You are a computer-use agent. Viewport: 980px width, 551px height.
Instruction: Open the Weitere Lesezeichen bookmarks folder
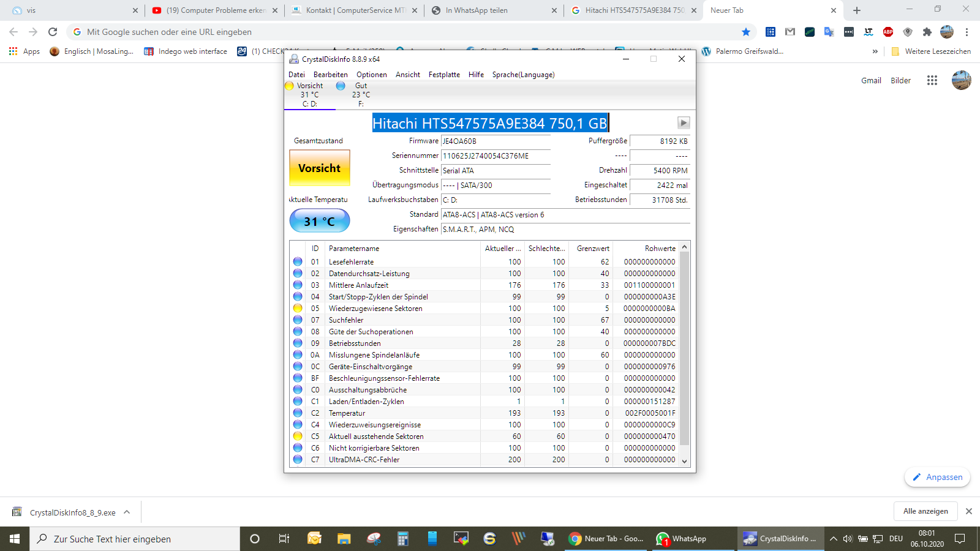point(931,51)
